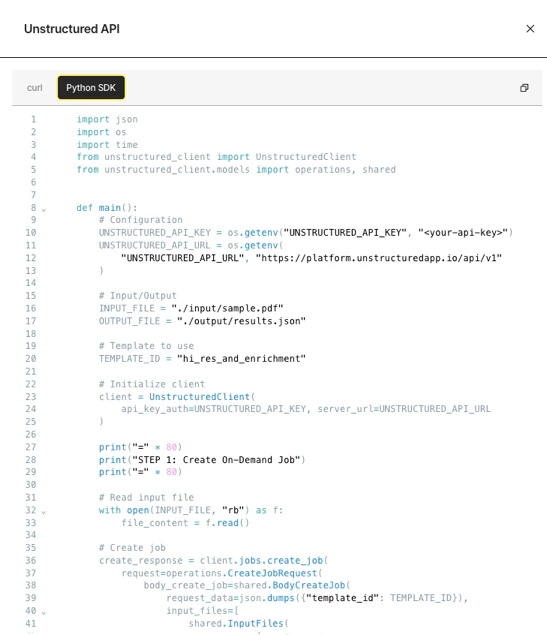Viewport: 547px width, 635px height.
Task: Click the "template_id" key on line 39
Action: click(345, 598)
